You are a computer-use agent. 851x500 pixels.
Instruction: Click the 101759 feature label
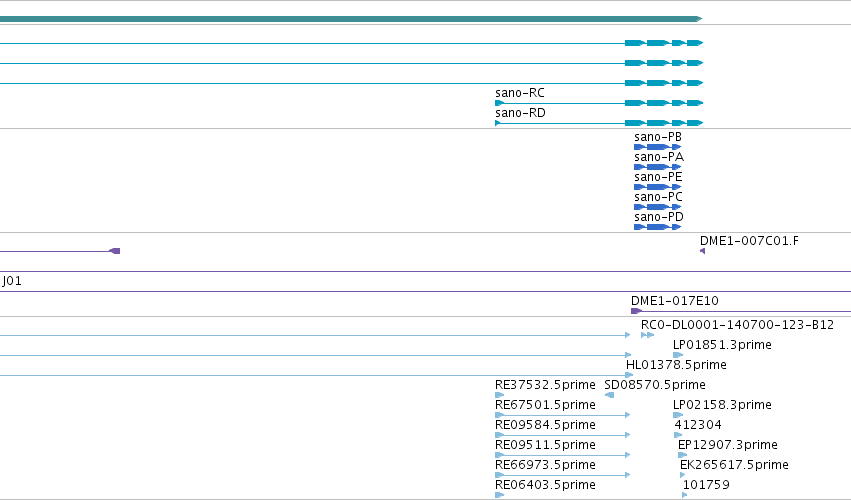(x=706, y=485)
